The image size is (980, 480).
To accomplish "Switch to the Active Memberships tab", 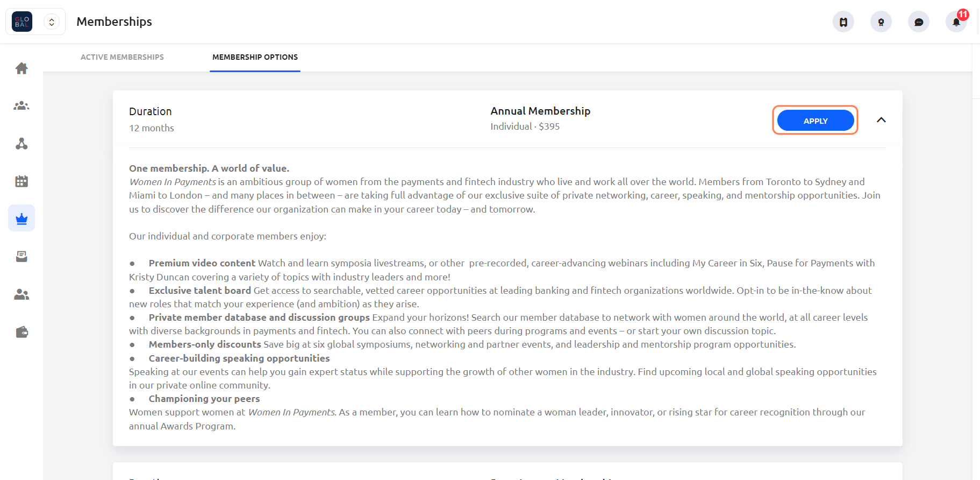I will (122, 57).
